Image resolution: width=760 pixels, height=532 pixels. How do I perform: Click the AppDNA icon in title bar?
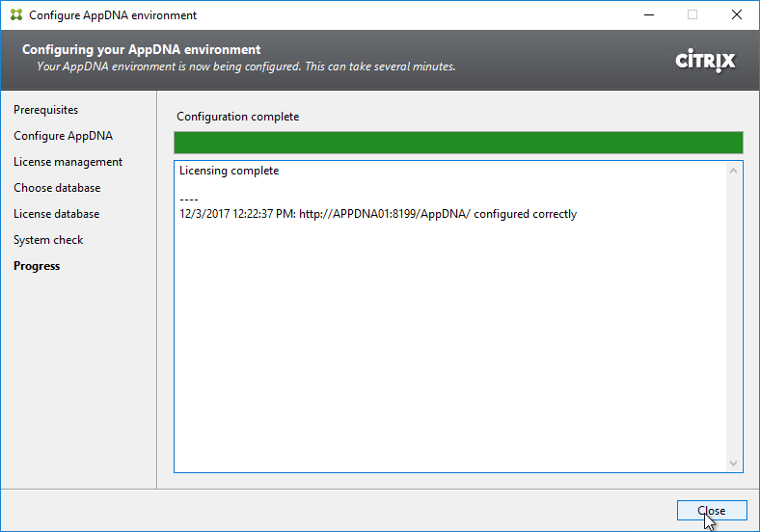(x=16, y=15)
